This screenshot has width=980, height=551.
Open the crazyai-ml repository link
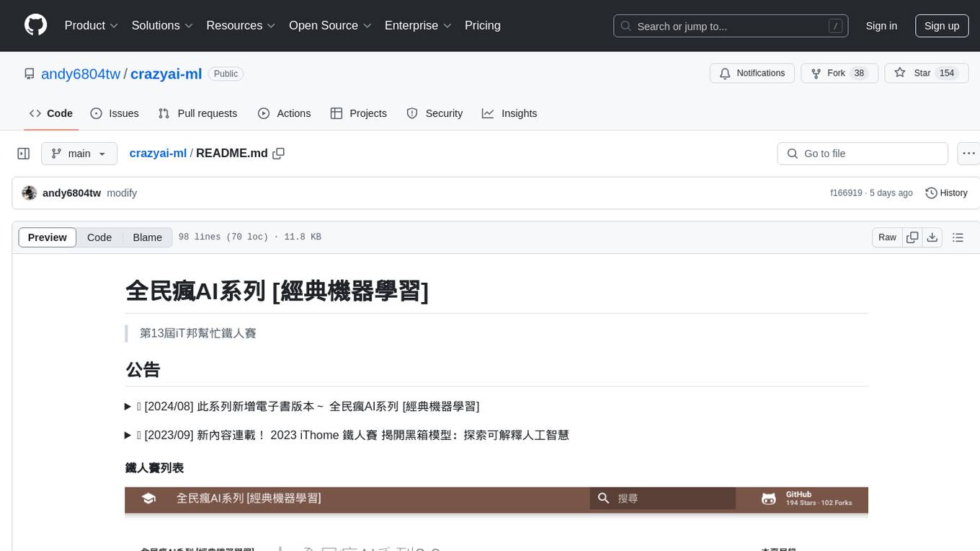166,74
